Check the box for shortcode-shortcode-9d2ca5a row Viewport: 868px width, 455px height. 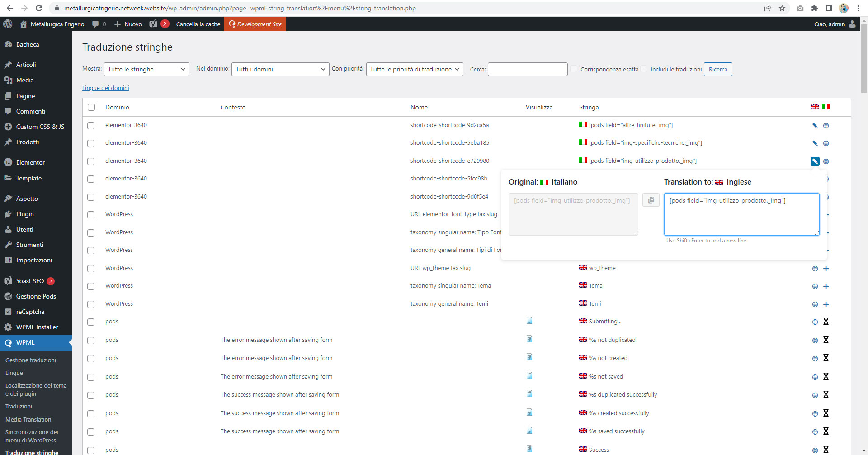[x=91, y=126]
